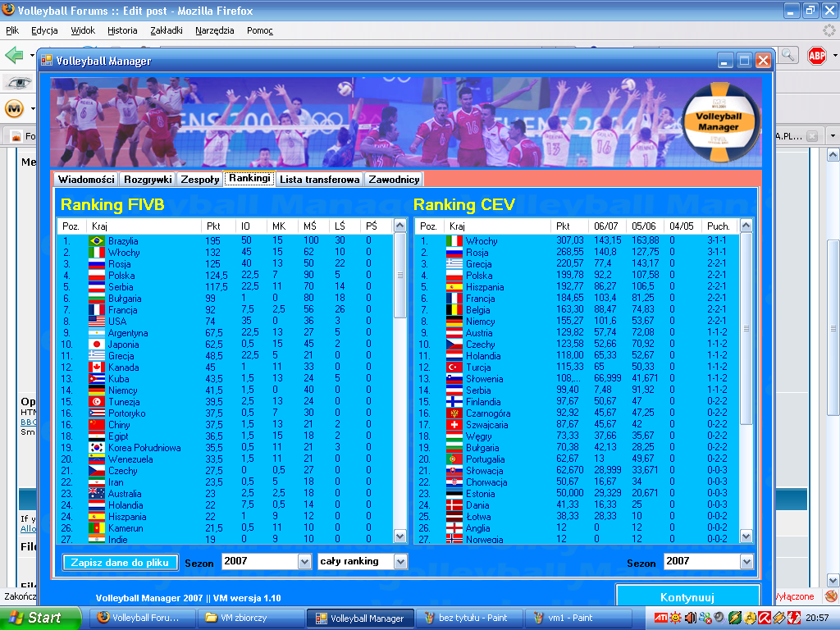This screenshot has height=630, width=840.
Task: Click the Dania flag icon
Action: (x=454, y=505)
